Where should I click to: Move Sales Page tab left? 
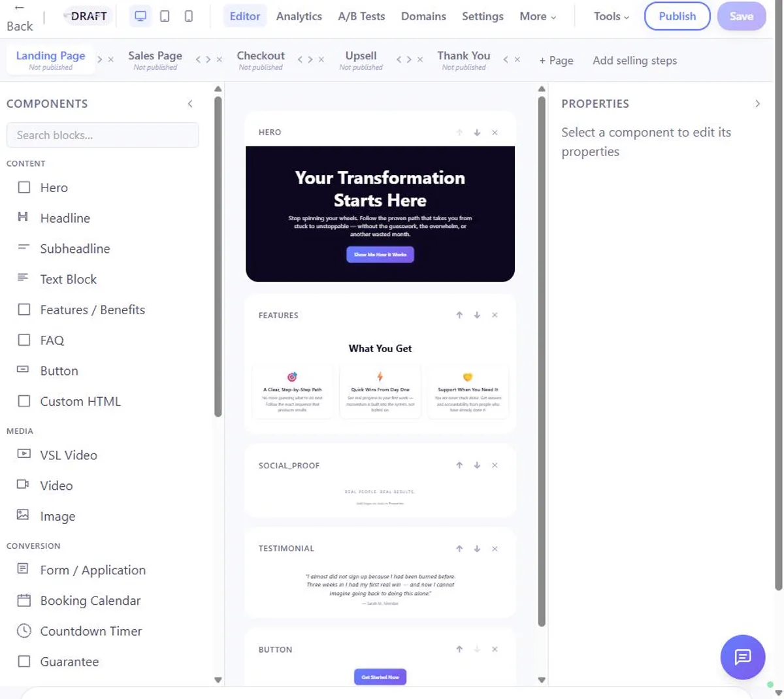(198, 59)
